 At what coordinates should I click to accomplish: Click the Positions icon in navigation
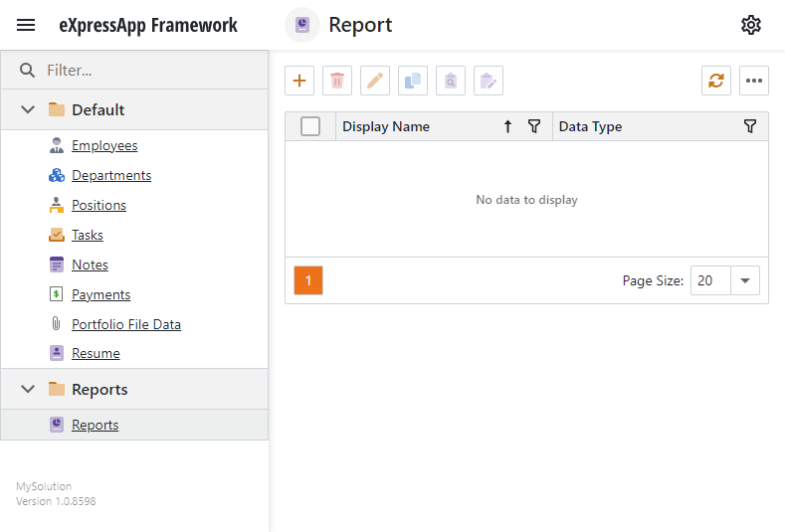tap(57, 205)
